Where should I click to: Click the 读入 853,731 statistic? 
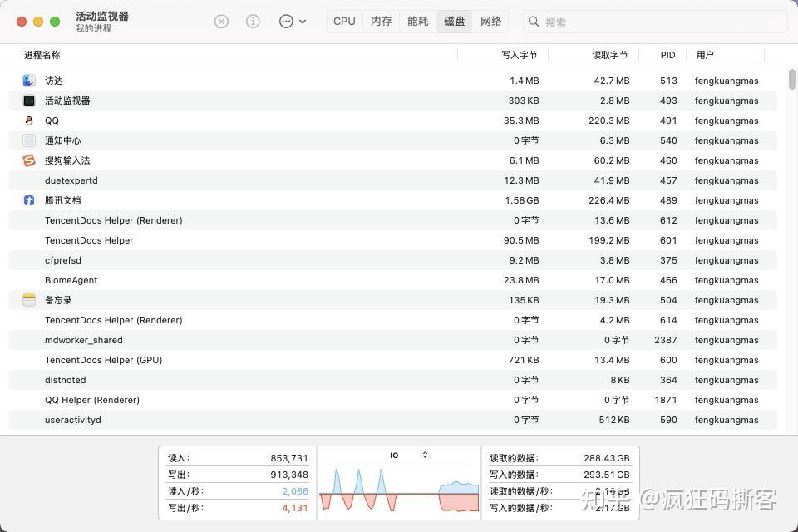[x=239, y=458]
